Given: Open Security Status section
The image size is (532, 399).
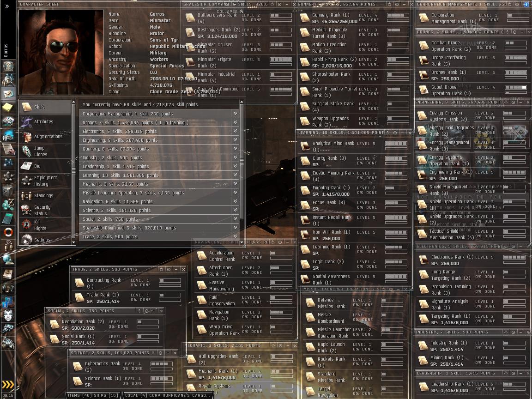Looking at the screenshot, I should [x=45, y=210].
